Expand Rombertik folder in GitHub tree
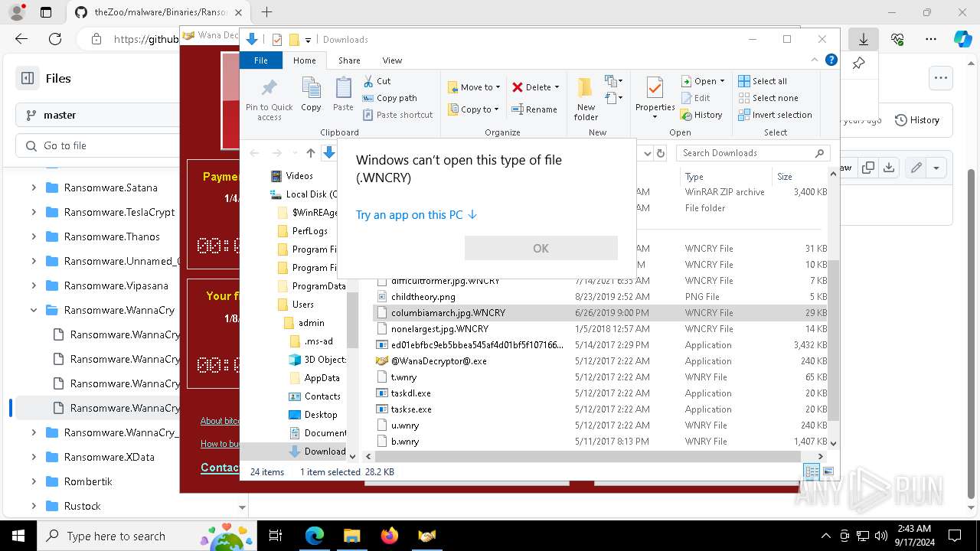The width and height of the screenshot is (980, 551). 34,481
